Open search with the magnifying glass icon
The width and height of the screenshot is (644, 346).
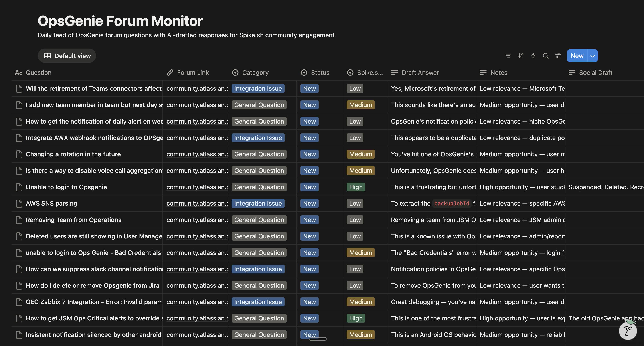point(546,56)
